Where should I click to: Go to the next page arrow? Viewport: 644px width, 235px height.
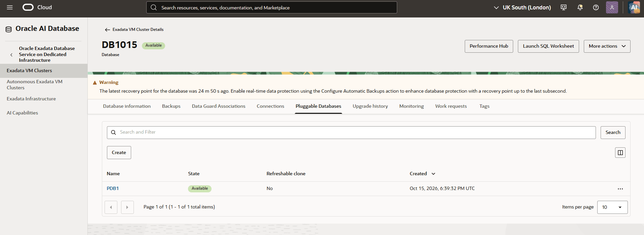pyautogui.click(x=127, y=207)
